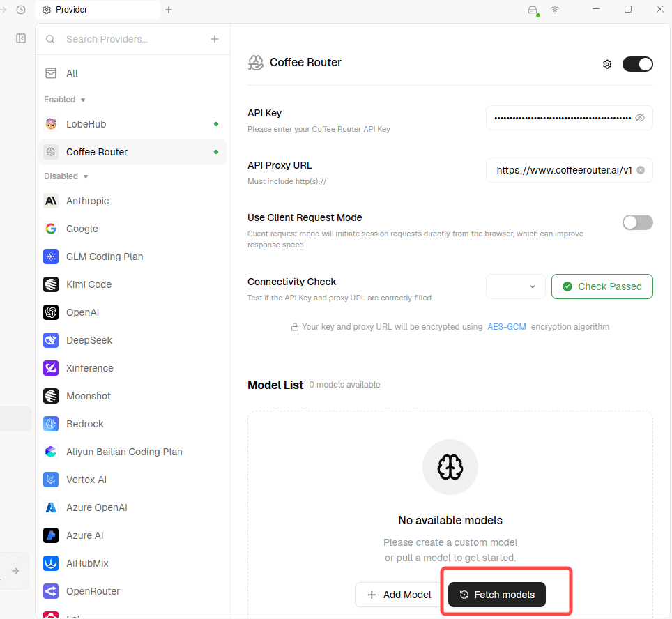Viewport: 672px width, 619px height.
Task: Open Coffee Router settings gear icon
Action: [607, 64]
